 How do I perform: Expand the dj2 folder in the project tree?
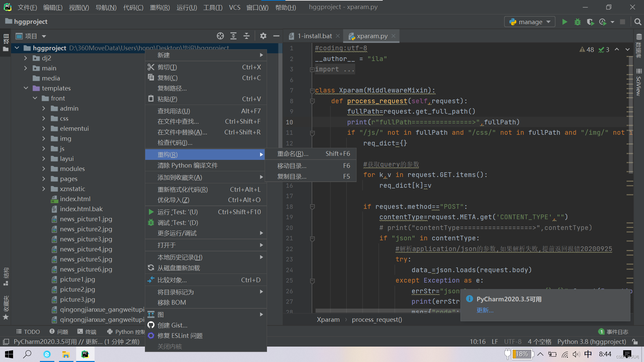25,58
